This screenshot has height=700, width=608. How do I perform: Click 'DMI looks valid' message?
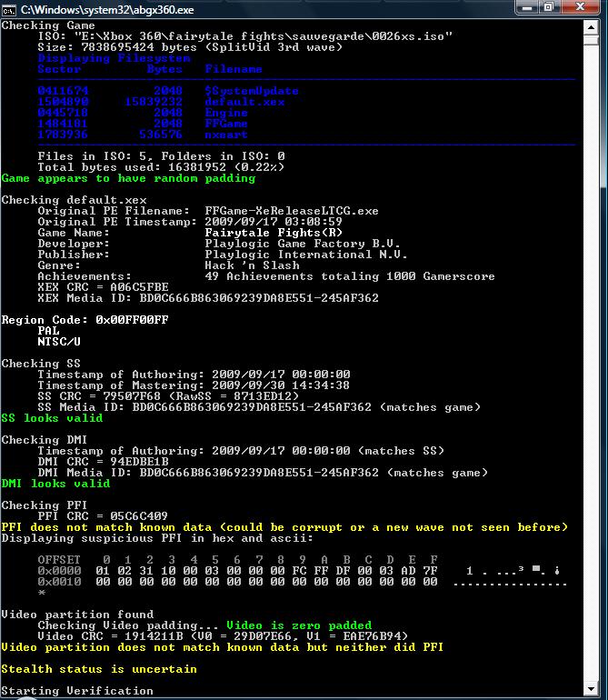pyautogui.click(x=55, y=484)
